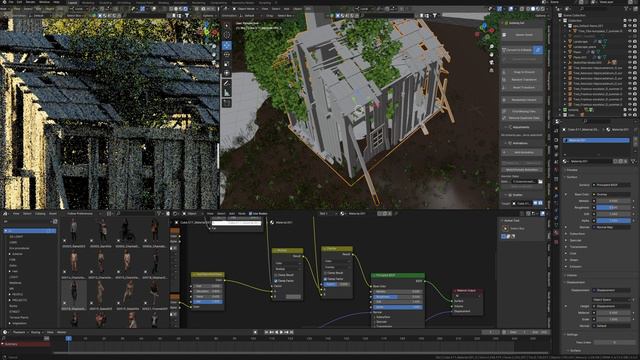Screen dimensions: 640x360
Task: Open asset browser filter funnel icon
Action: tap(158, 213)
